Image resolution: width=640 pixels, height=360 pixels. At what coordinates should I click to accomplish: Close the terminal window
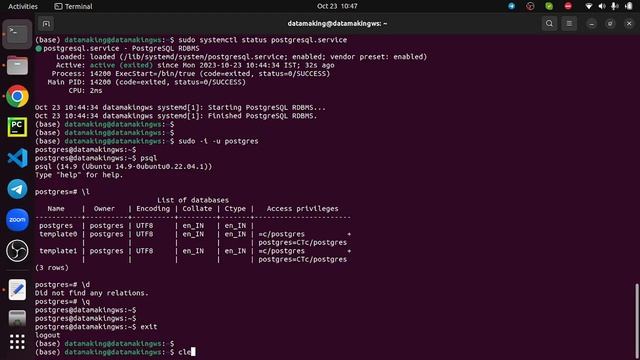tap(629, 24)
